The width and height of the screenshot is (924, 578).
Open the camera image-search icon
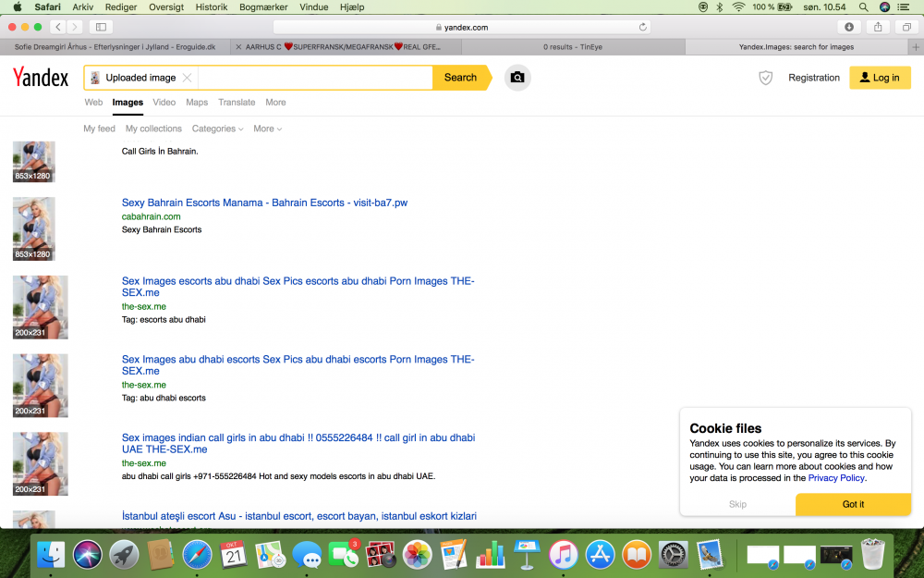pyautogui.click(x=517, y=78)
